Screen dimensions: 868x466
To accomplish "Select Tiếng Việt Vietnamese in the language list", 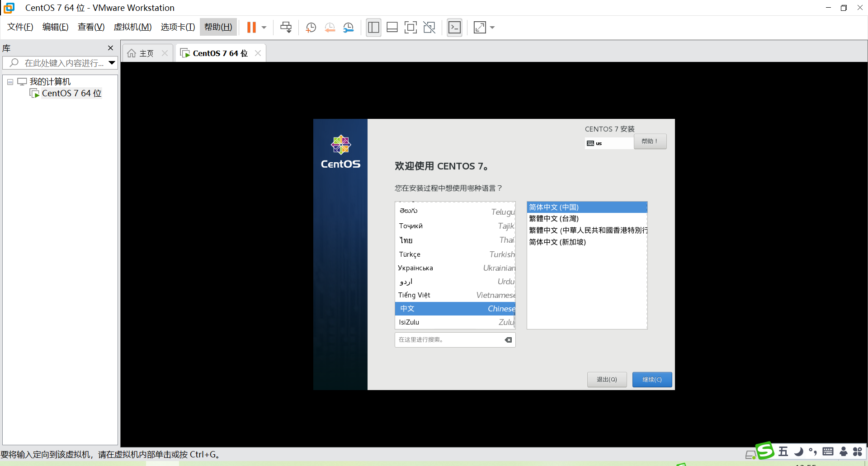I will coord(455,295).
